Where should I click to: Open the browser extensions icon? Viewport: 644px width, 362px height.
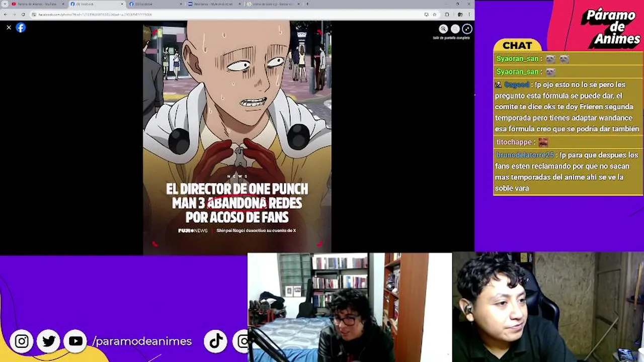coord(447,15)
